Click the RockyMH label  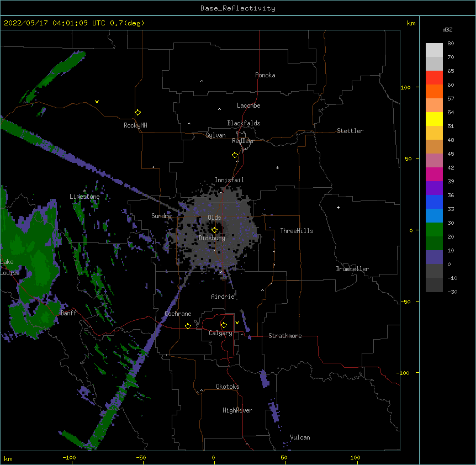click(135, 125)
